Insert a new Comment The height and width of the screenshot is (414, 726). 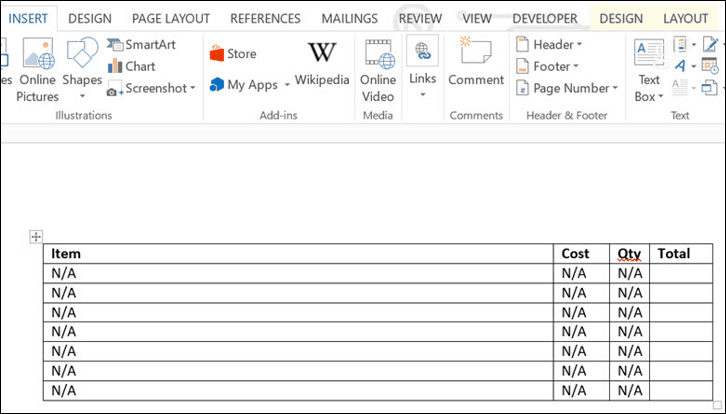coord(476,62)
